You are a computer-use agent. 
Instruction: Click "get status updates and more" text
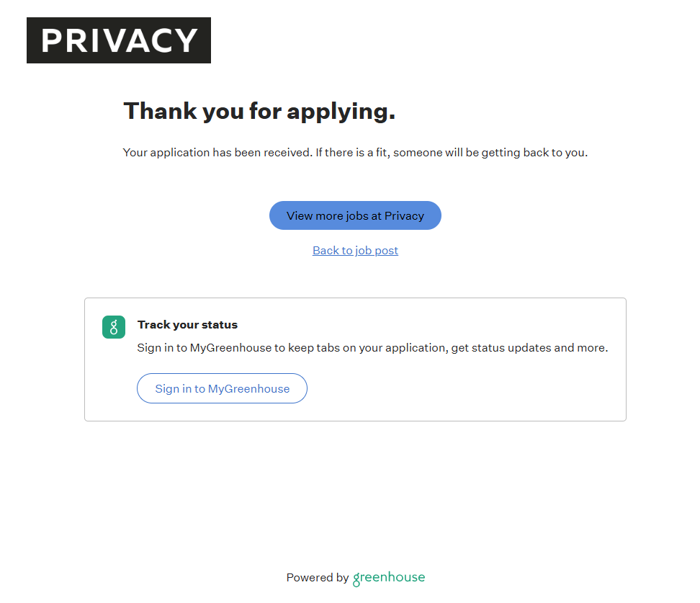[529, 348]
